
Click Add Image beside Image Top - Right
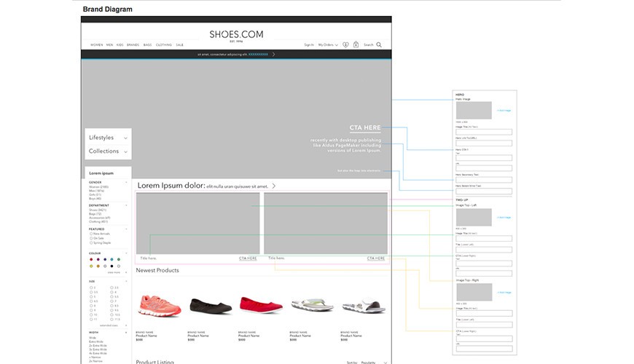(504, 292)
